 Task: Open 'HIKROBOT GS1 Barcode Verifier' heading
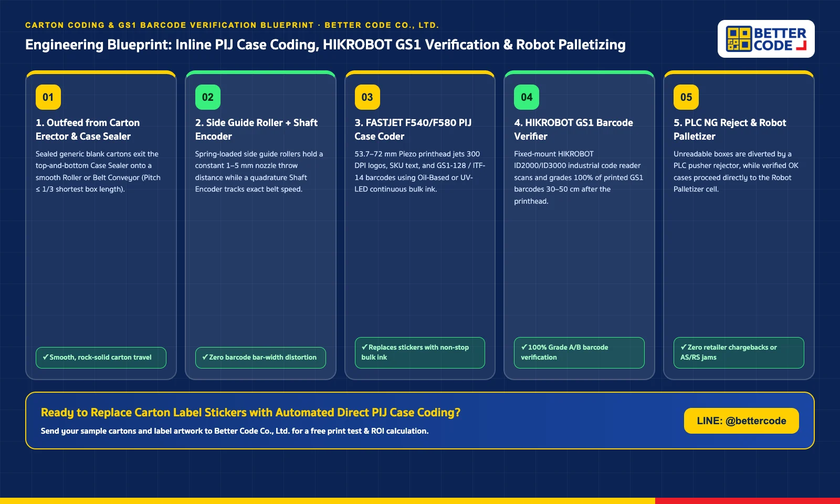point(573,129)
